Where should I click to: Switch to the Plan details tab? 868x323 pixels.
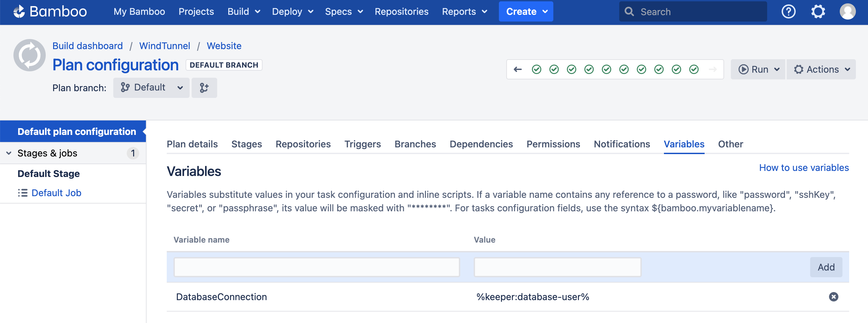pos(192,144)
